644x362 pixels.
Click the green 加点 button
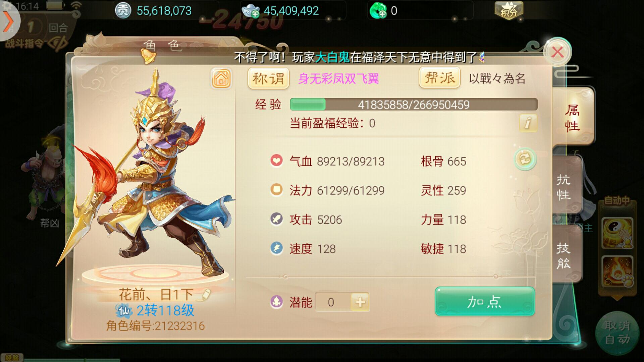pos(485,301)
